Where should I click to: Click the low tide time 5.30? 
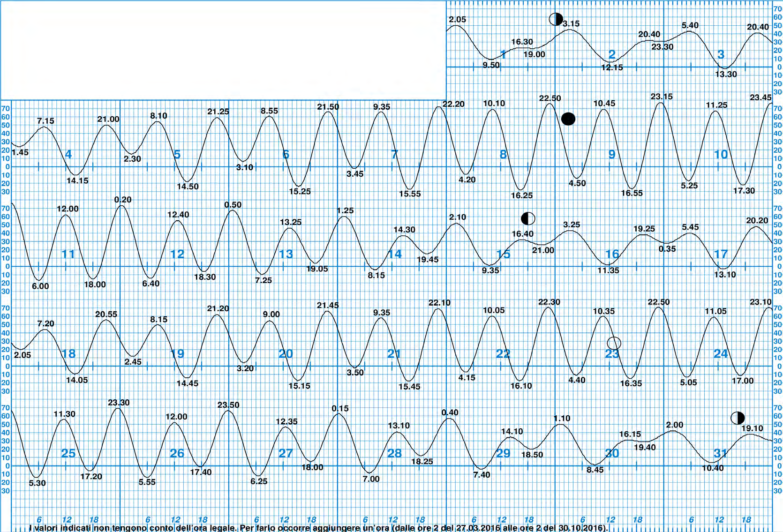[x=38, y=483]
